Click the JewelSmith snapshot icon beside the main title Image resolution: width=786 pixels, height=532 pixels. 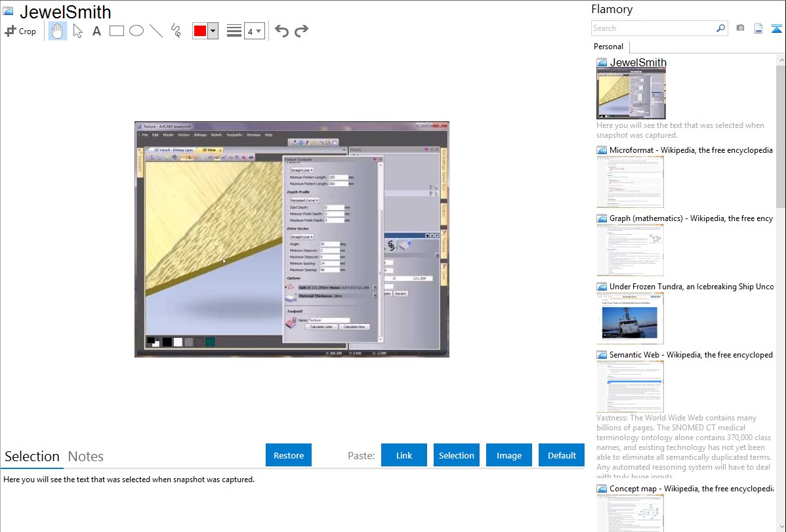coord(9,11)
